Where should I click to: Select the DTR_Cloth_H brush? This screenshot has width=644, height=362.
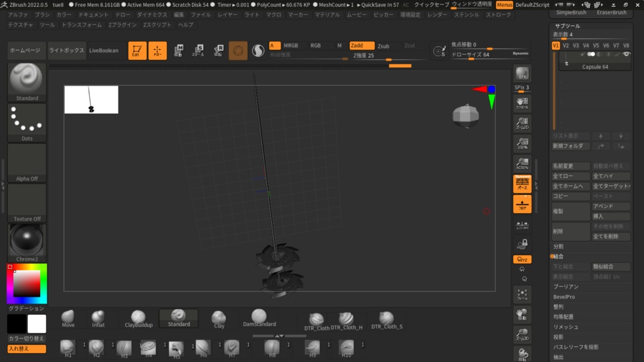[x=347, y=321]
